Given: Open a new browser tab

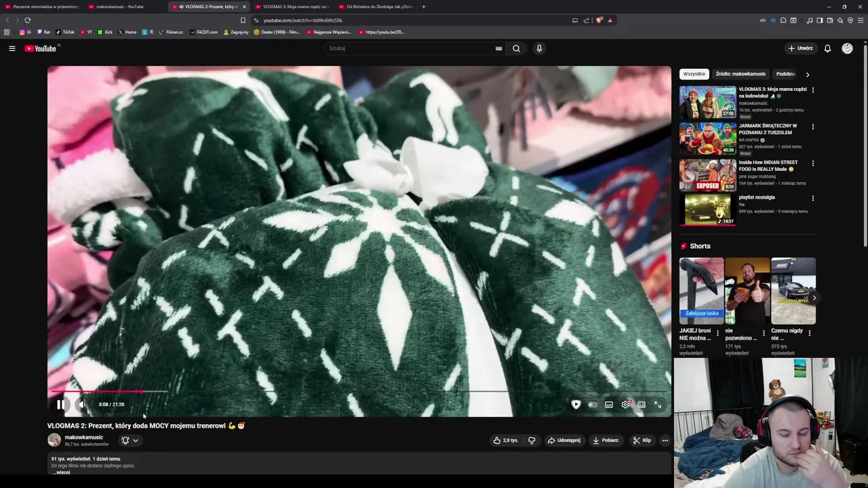Looking at the screenshot, I should click(x=424, y=7).
